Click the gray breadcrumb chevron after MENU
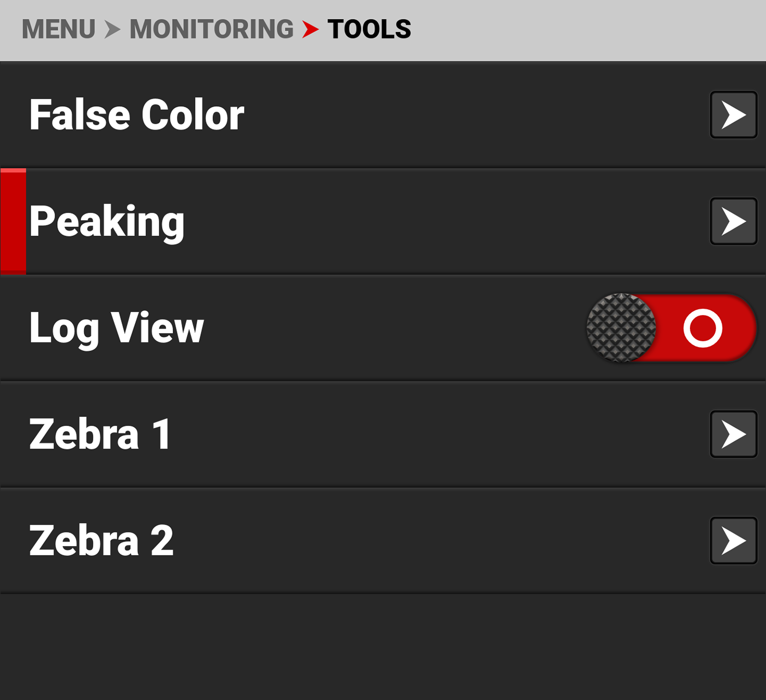The image size is (766, 700). 112,30
